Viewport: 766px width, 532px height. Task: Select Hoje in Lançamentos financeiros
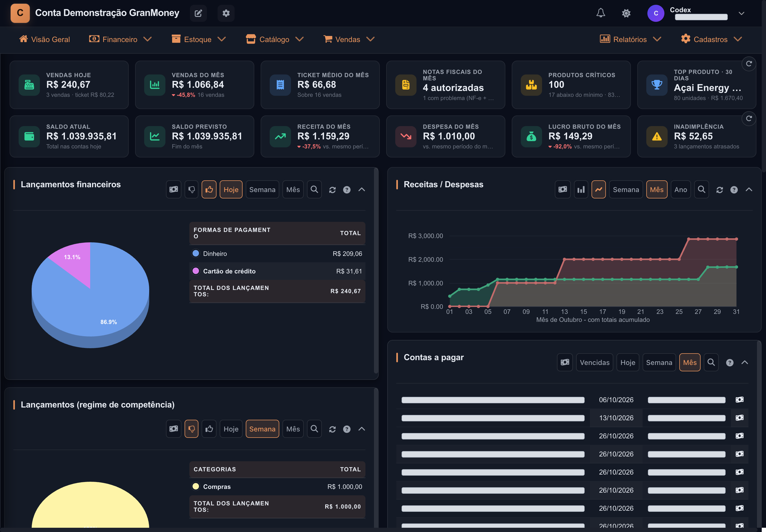231,189
